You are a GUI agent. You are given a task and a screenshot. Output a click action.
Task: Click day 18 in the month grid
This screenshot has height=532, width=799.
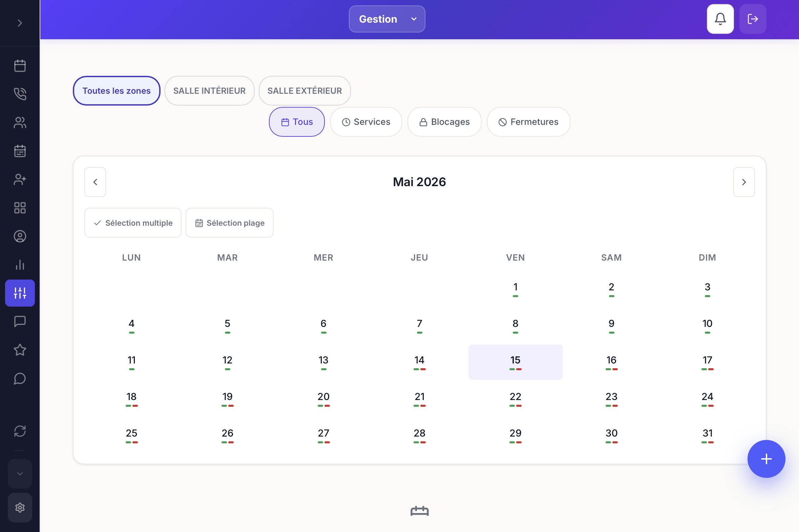132,399
